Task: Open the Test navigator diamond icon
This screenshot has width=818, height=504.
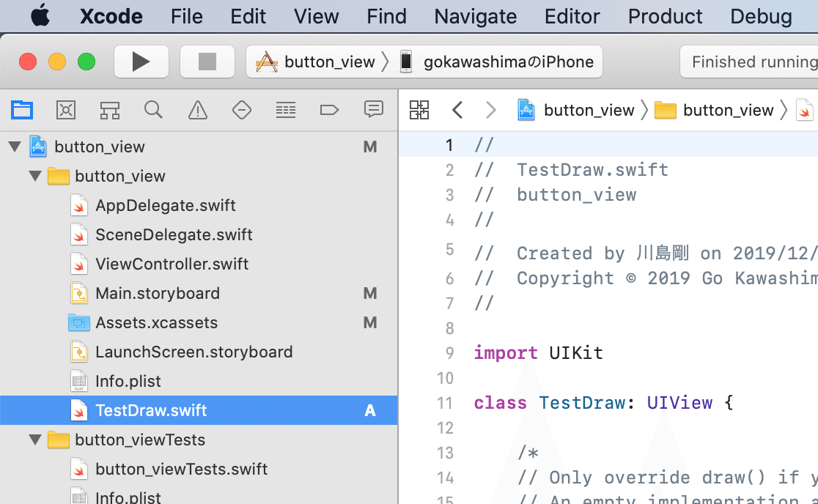Action: coord(242,110)
